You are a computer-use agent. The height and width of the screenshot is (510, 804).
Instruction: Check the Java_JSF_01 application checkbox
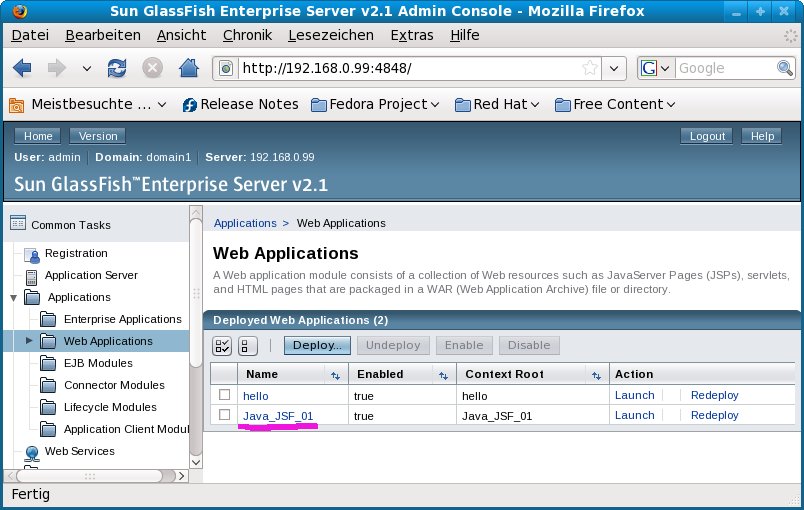click(225, 415)
